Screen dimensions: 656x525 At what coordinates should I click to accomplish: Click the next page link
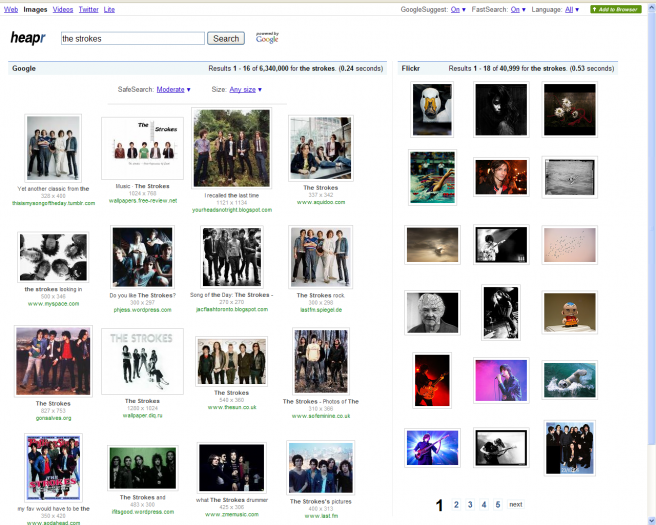515,505
